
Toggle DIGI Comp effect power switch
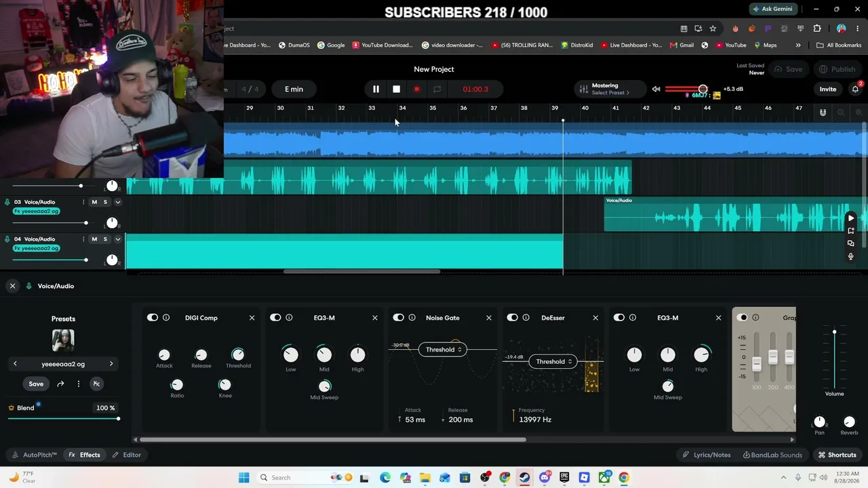pos(152,317)
